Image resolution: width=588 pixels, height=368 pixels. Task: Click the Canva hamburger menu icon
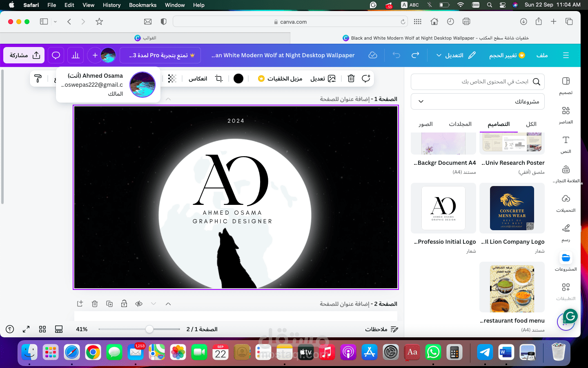[566, 55]
